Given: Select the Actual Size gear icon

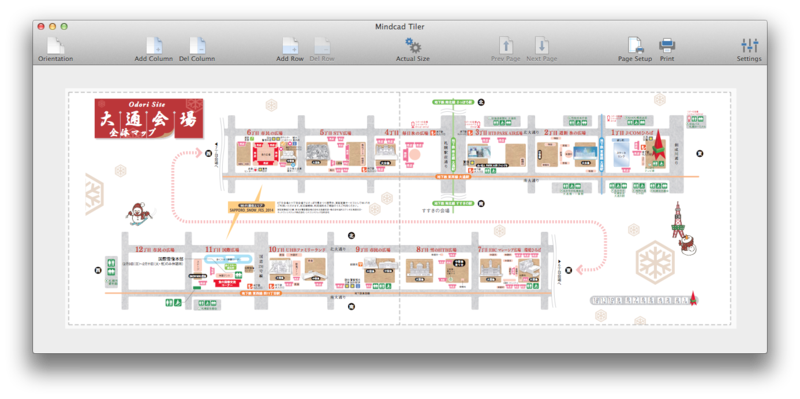Looking at the screenshot, I should click(413, 45).
